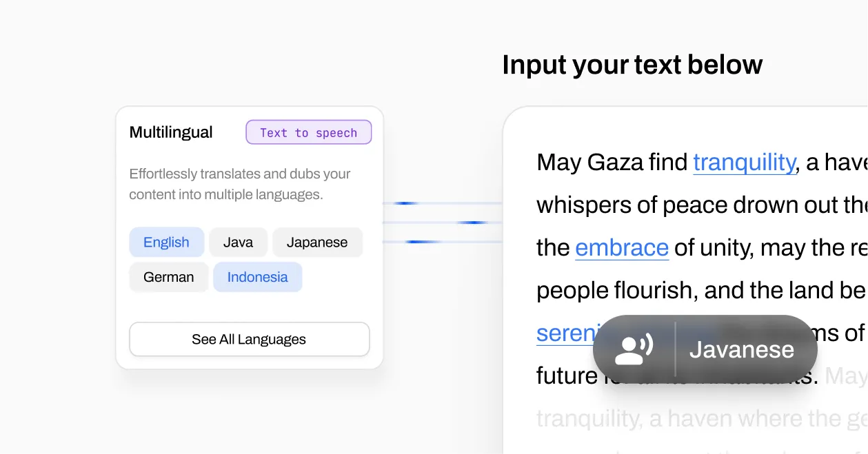
Task: Open the See All Languages button
Action: [249, 339]
